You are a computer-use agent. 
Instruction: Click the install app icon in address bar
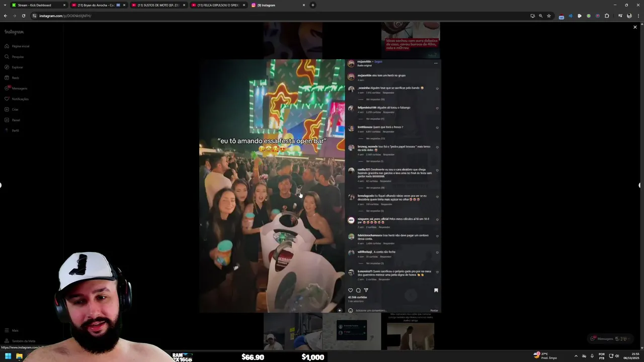click(532, 16)
